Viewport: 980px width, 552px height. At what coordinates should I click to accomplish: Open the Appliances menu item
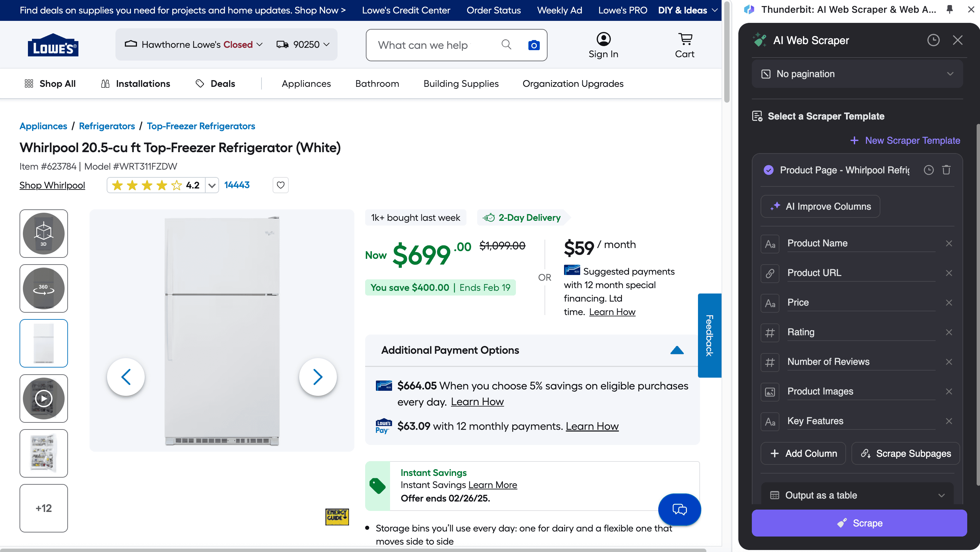[306, 84]
